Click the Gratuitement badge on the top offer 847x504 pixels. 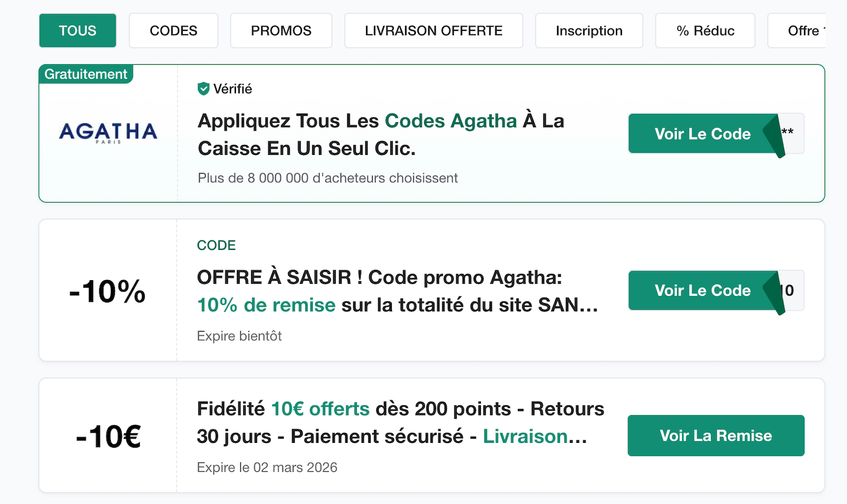pyautogui.click(x=85, y=74)
